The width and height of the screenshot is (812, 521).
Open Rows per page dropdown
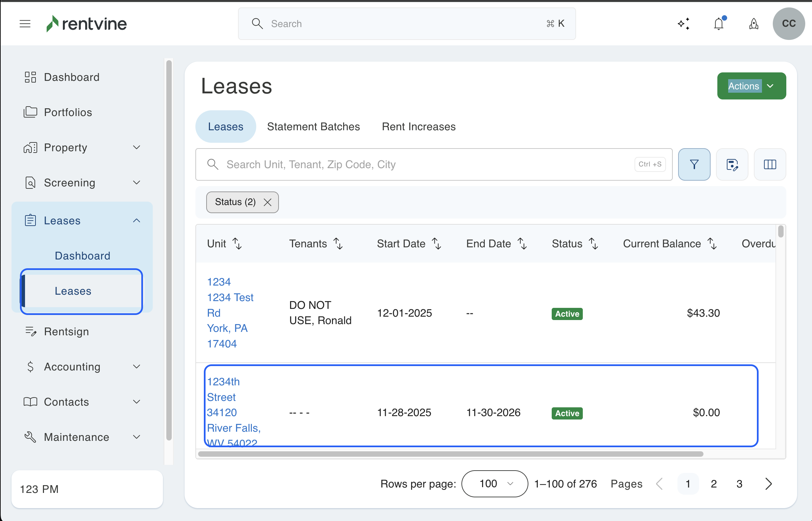pyautogui.click(x=494, y=484)
